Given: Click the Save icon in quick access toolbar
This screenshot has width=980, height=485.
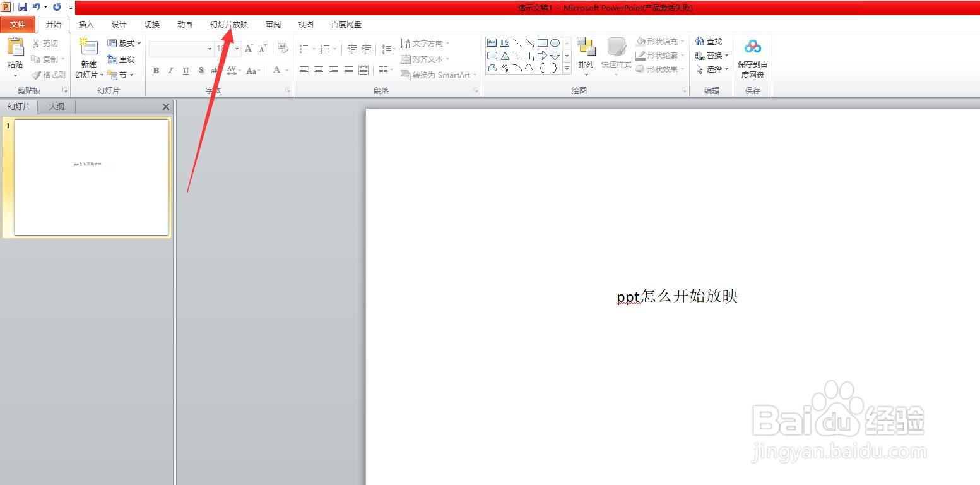Looking at the screenshot, I should [x=23, y=7].
